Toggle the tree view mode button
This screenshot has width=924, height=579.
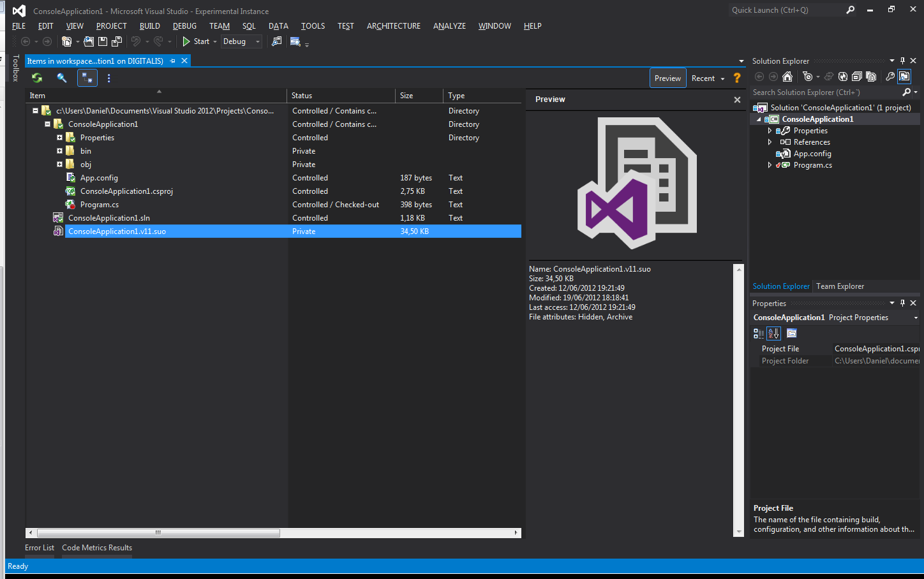(x=87, y=78)
